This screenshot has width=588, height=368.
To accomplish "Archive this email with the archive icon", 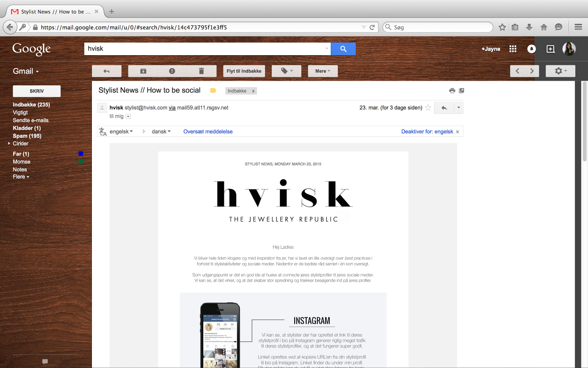I will (x=143, y=71).
